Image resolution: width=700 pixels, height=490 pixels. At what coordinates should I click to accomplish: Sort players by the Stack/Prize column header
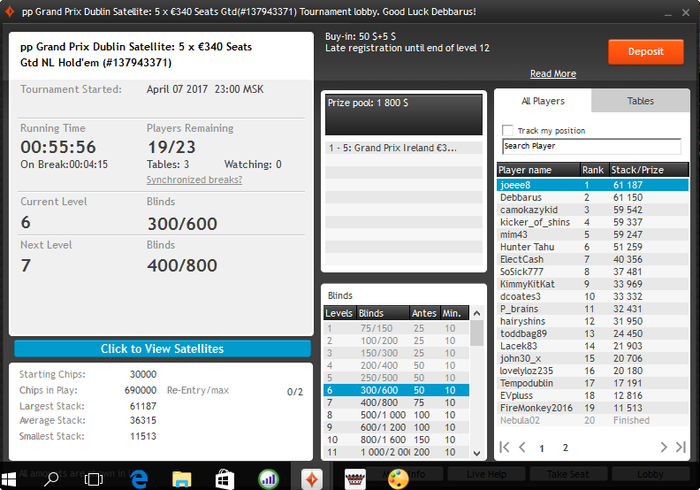point(649,170)
